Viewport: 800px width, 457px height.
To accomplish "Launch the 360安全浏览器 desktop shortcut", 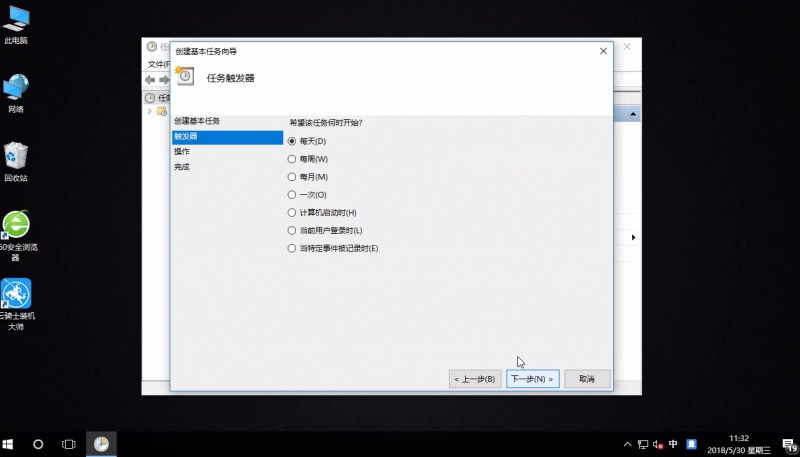I will click(x=16, y=236).
